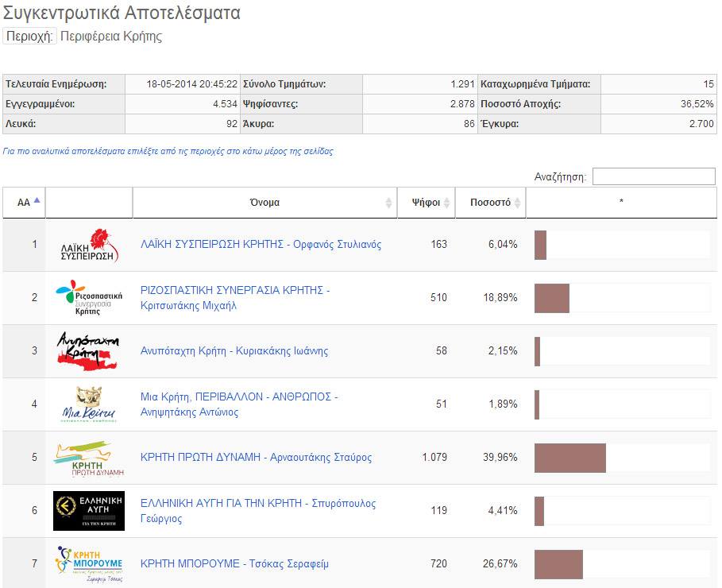Click the ΕΛΛΗΝΙΚΗ ΑΥΓΗ black logo

click(x=89, y=511)
